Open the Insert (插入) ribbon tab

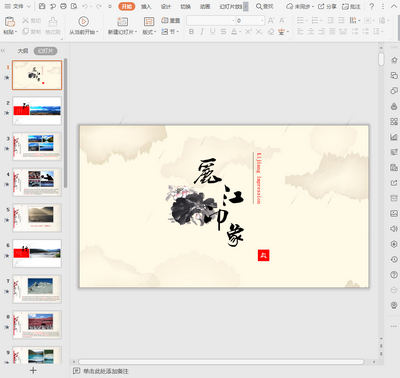tap(146, 6)
